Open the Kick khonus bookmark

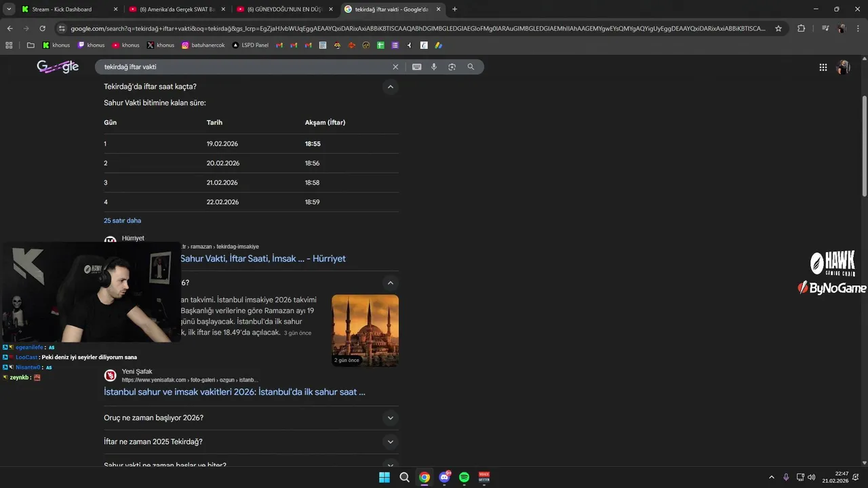pyautogui.click(x=56, y=45)
